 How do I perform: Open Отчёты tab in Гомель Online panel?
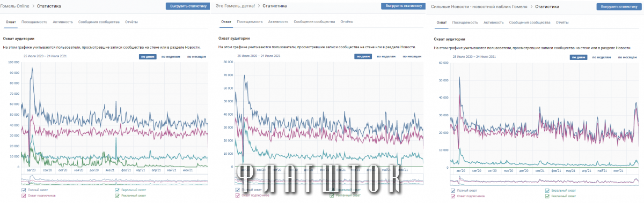pos(131,22)
